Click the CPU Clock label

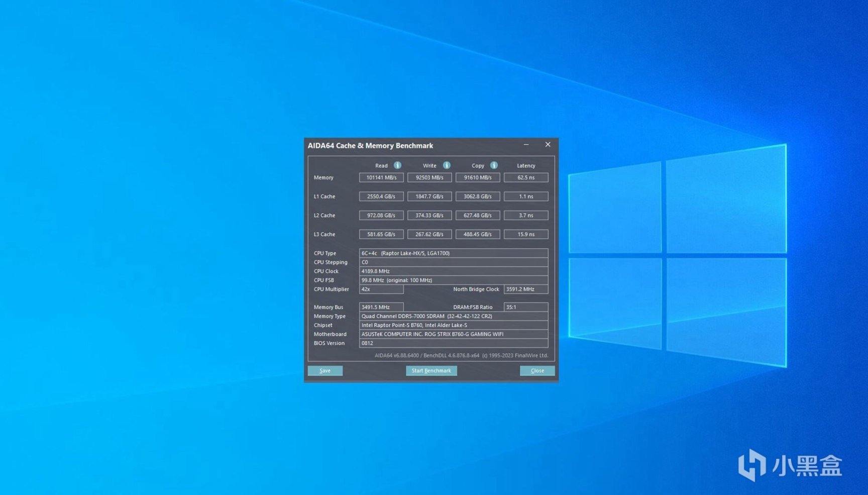pos(326,271)
